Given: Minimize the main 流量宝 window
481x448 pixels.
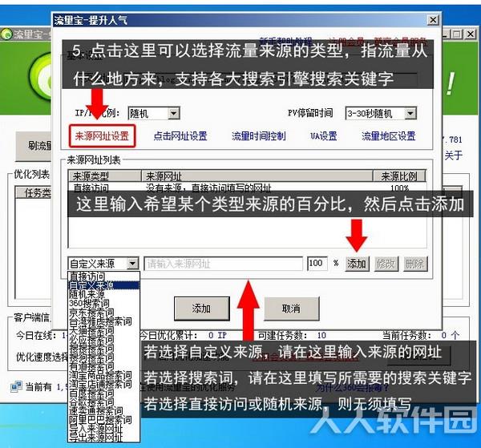Looking at the screenshot, I should click(x=447, y=34).
